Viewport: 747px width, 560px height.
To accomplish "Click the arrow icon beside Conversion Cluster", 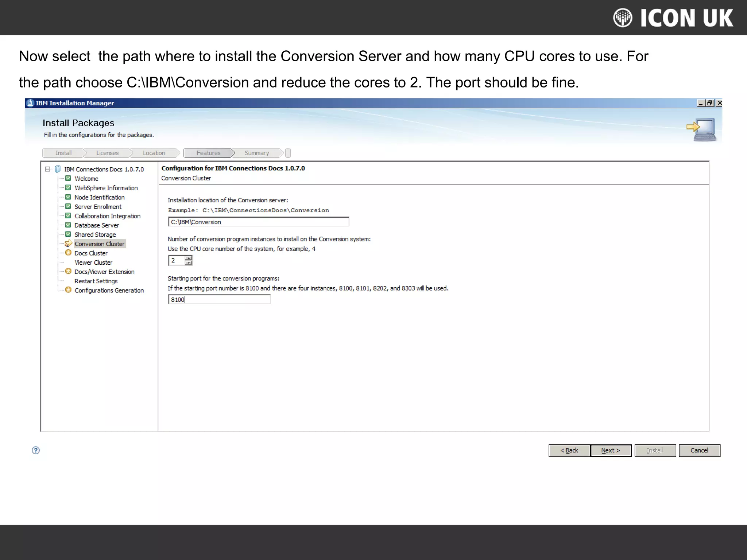I will coord(69,244).
